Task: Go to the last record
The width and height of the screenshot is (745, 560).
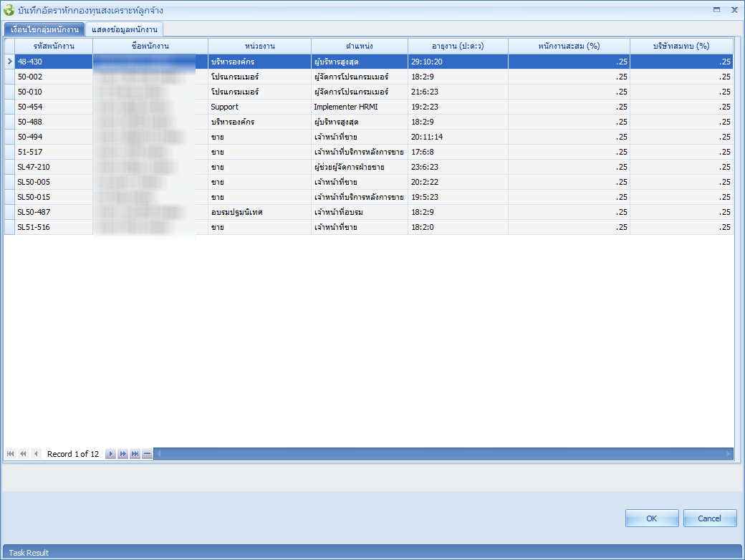Action: [135, 454]
